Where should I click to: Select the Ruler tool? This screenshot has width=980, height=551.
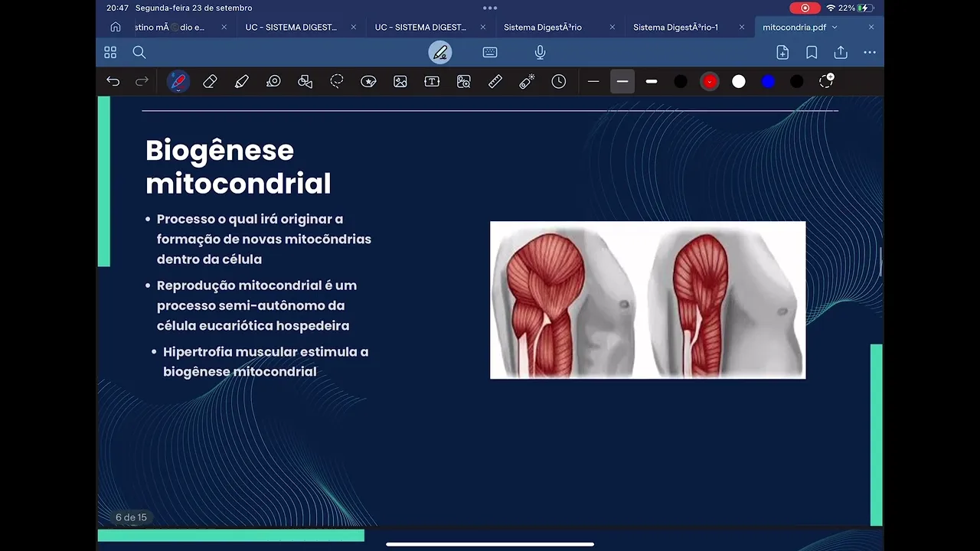coord(495,81)
